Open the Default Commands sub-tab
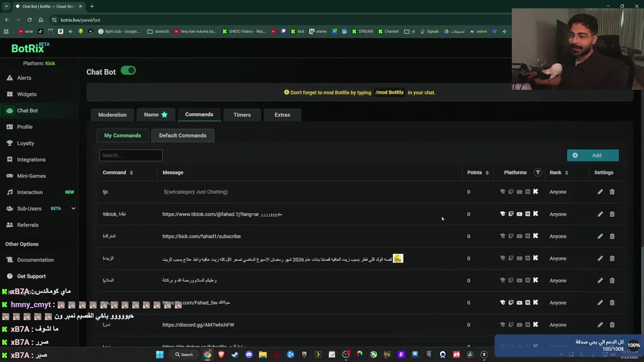The image size is (644, 362). (x=183, y=135)
